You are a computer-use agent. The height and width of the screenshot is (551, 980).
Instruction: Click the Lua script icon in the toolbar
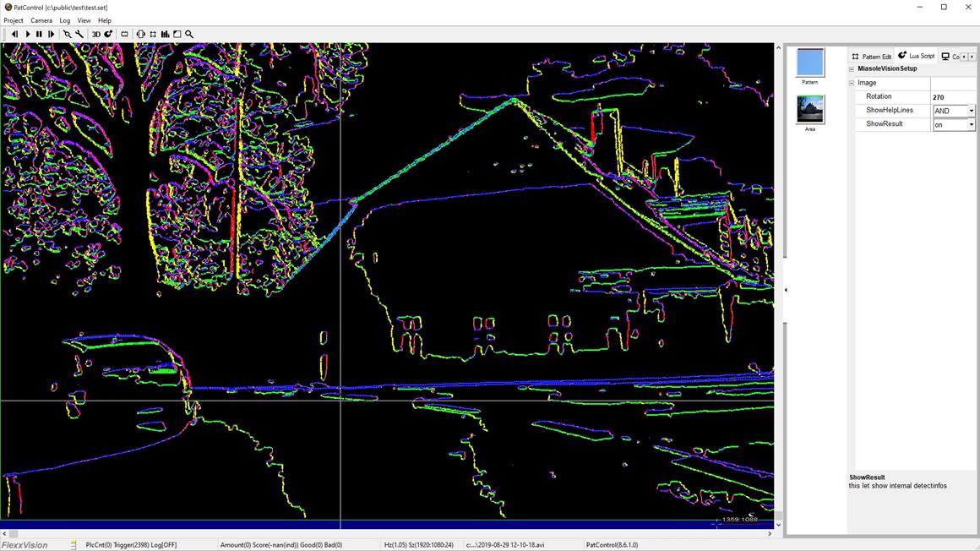(x=108, y=35)
